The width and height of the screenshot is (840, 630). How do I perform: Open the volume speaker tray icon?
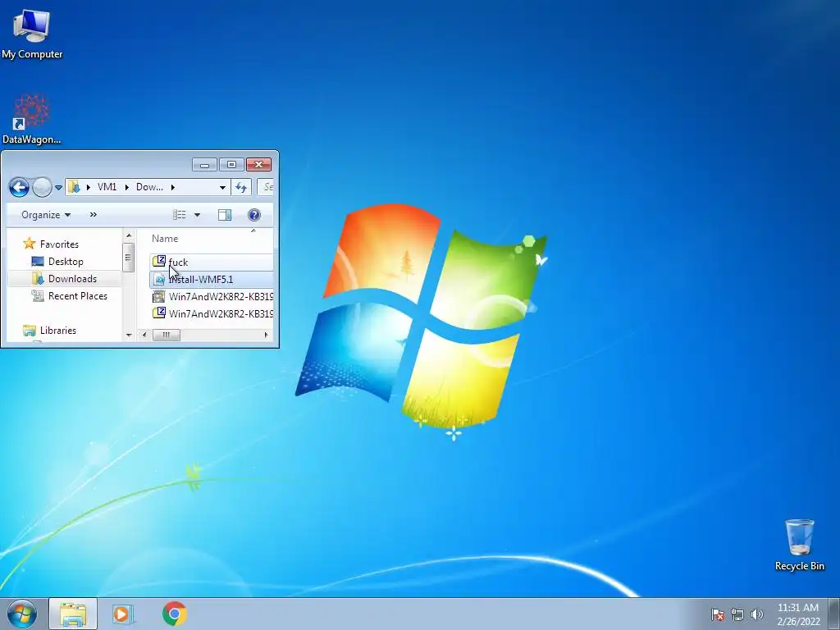756,614
